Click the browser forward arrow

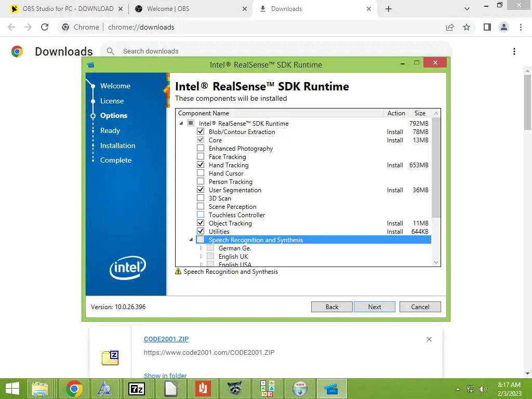28,27
